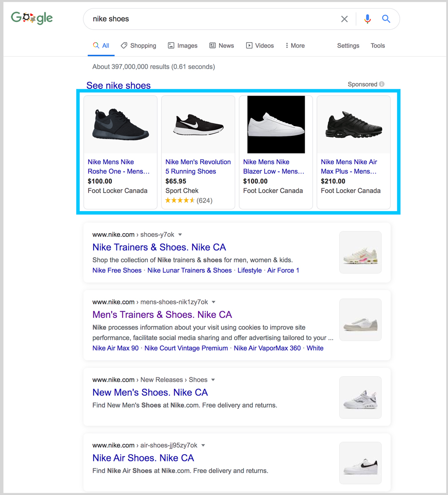Open 'Nike Air Shoes. Nike CA' result
The height and width of the screenshot is (495, 448).
143,458
